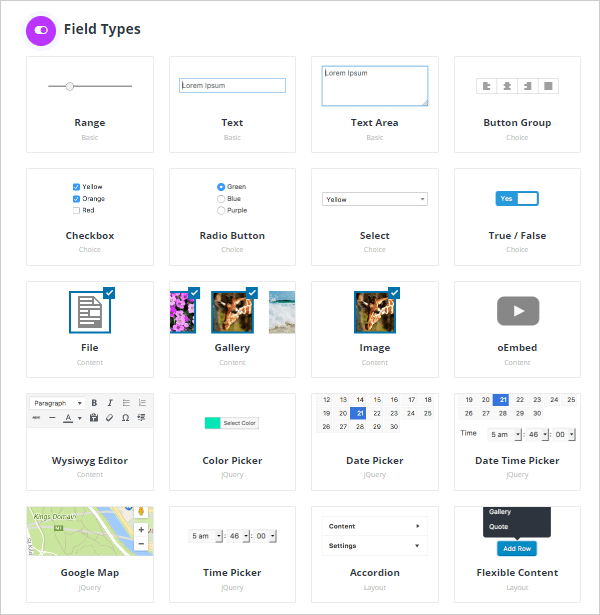Select the Blue radio button
This screenshot has height=615, width=600.
221,199
